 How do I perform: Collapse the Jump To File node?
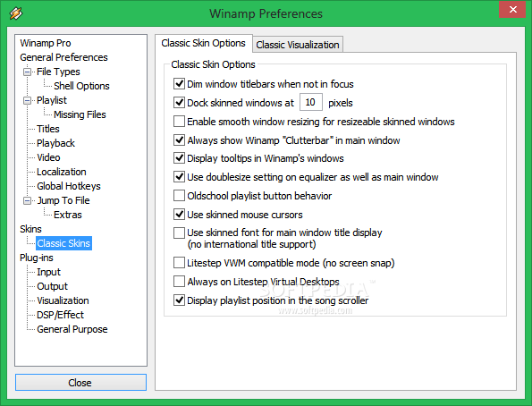[27, 200]
